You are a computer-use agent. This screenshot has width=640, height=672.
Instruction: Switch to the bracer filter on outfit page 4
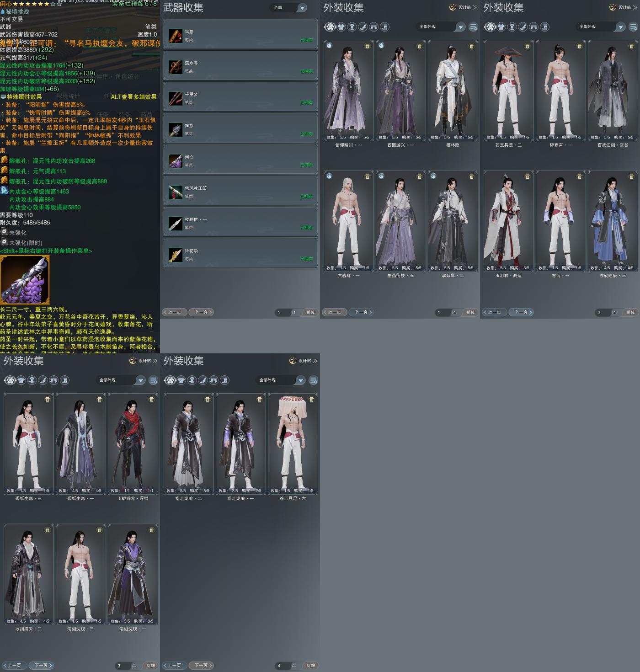(203, 380)
